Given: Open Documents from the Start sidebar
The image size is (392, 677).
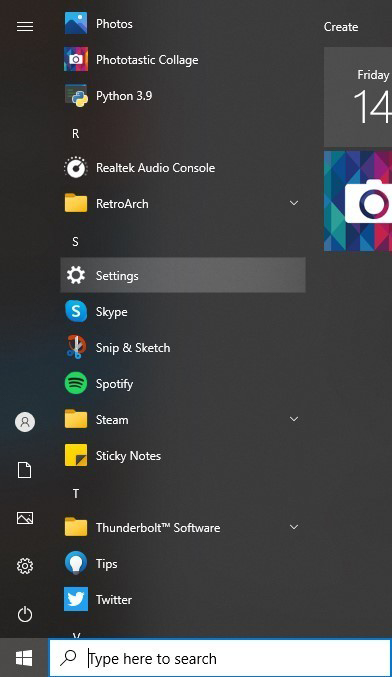Looking at the screenshot, I should pyautogui.click(x=25, y=470).
